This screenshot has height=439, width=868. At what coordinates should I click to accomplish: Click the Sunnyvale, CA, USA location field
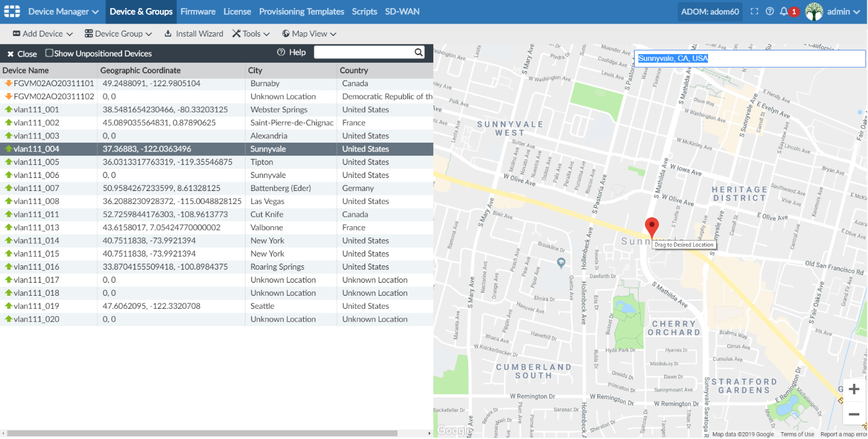749,59
